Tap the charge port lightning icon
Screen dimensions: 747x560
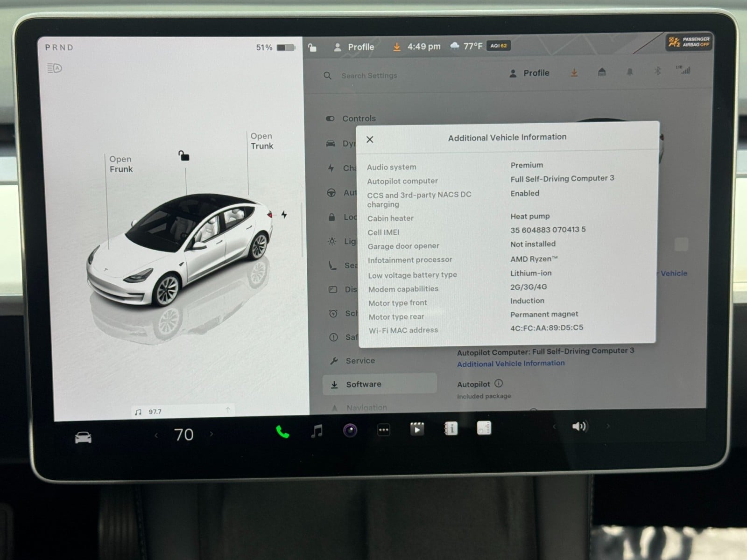[284, 215]
